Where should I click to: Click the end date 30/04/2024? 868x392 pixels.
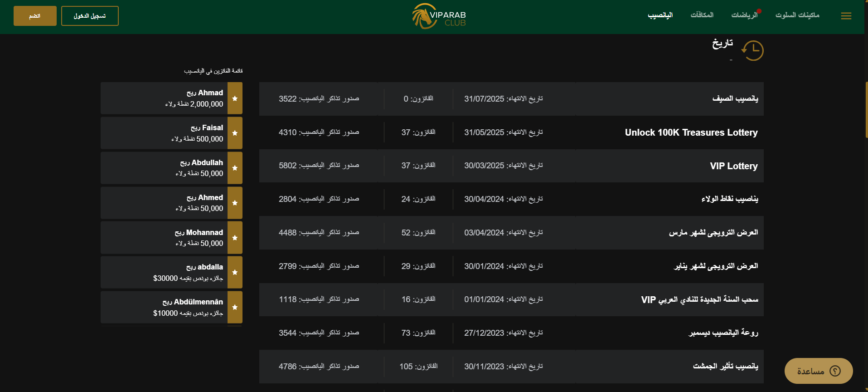coord(484,199)
